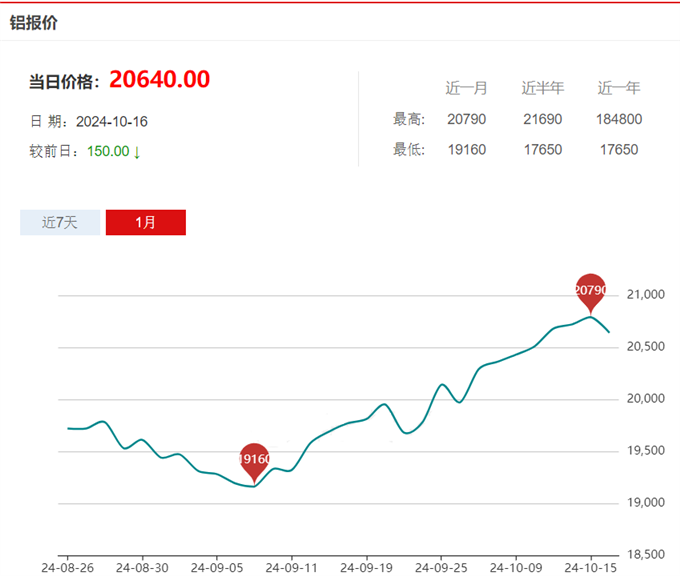Click the 21,000 y-axis label
The height and width of the screenshot is (576, 680).
coord(645,295)
